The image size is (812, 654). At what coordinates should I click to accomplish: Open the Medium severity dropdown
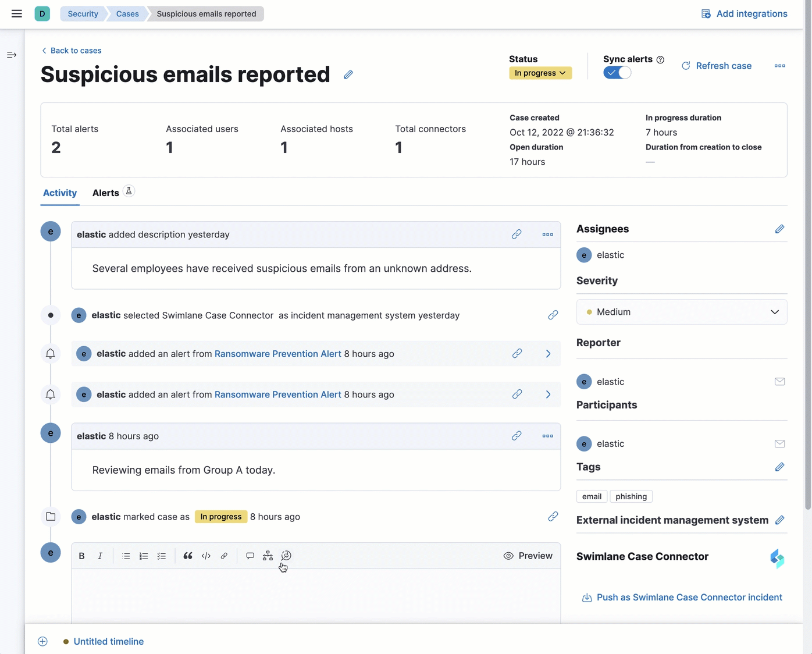pos(681,312)
